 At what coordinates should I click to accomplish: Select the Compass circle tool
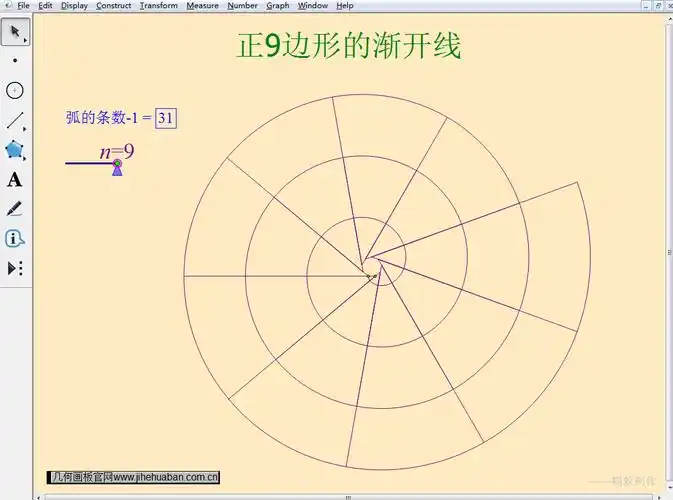[15, 90]
